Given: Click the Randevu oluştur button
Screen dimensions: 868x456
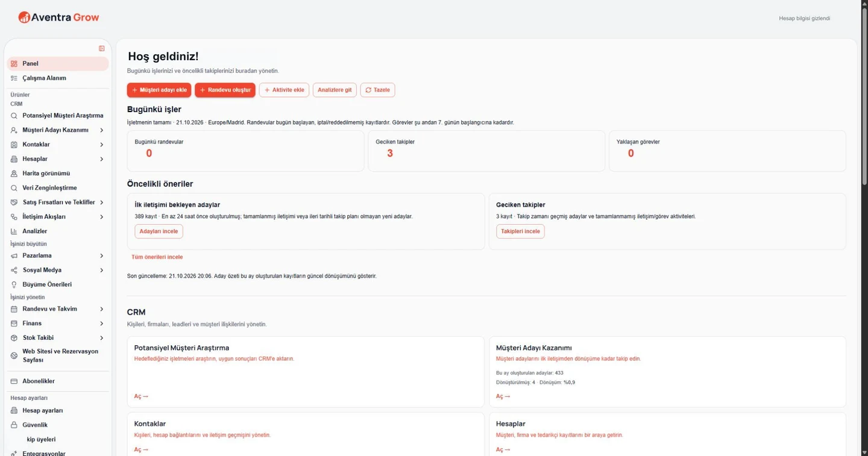Looking at the screenshot, I should (225, 90).
